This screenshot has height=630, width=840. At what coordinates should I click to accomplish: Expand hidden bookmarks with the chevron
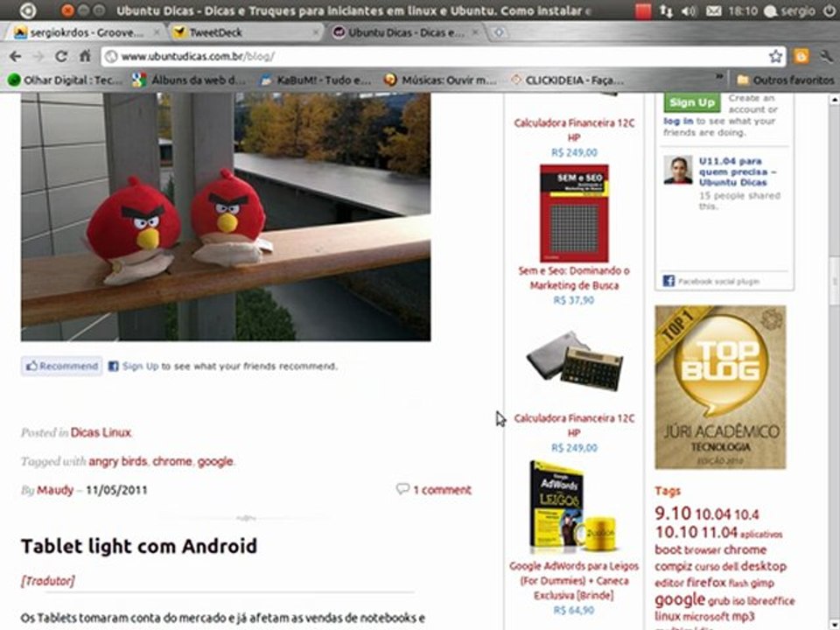point(719,77)
